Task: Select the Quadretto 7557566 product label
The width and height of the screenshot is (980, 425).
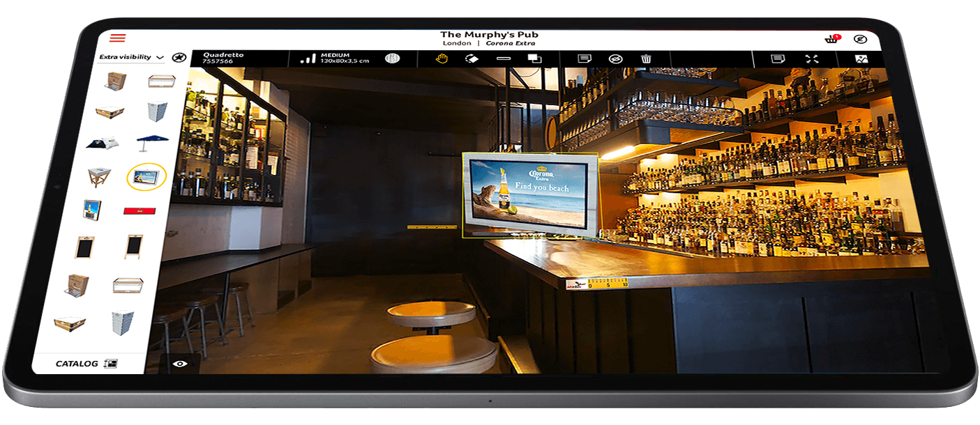Action: [224, 59]
